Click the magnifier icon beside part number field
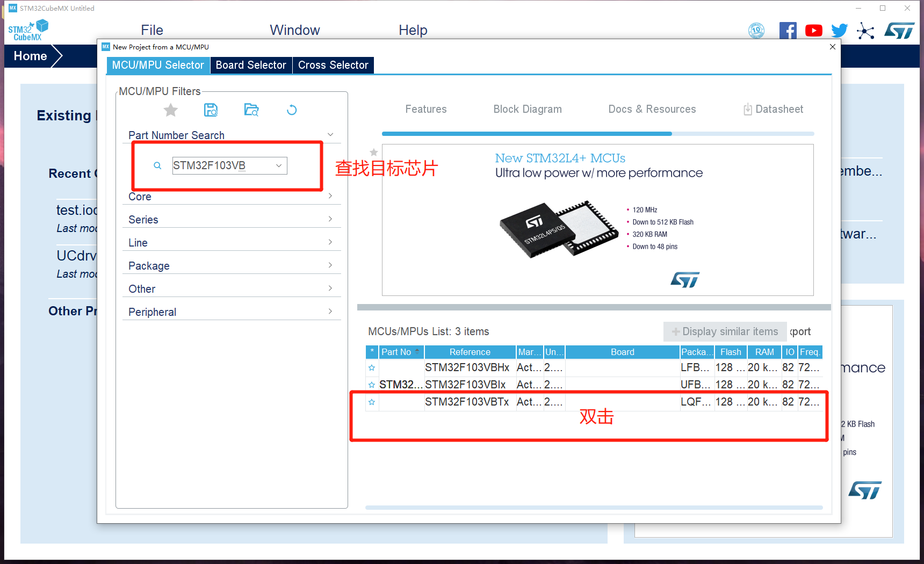 pos(157,165)
